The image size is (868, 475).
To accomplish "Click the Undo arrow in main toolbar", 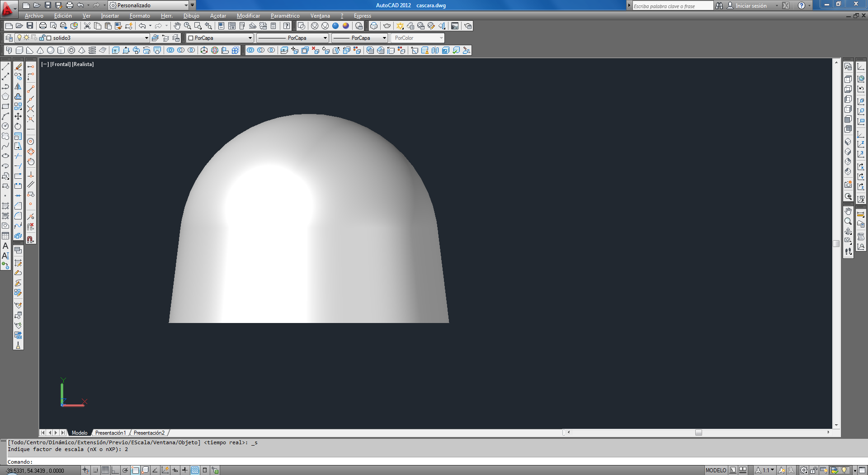I will 142,26.
